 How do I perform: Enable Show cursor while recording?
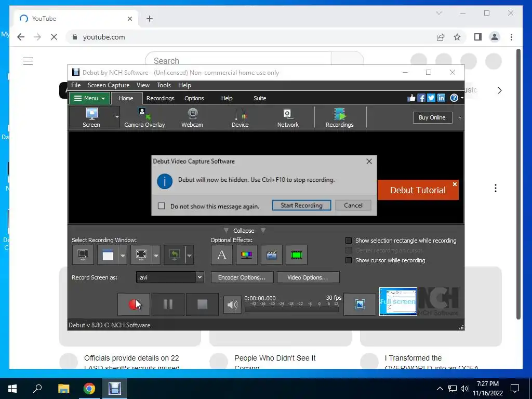point(349,260)
